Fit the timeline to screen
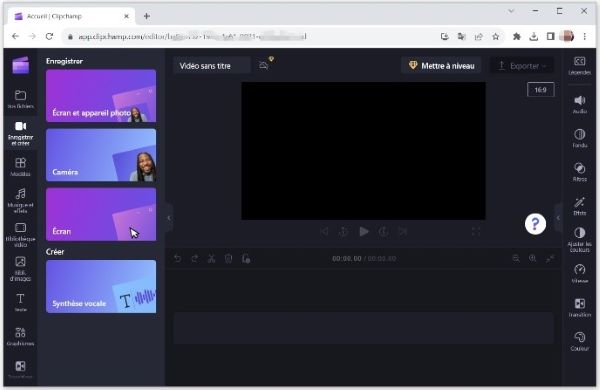 [550, 259]
